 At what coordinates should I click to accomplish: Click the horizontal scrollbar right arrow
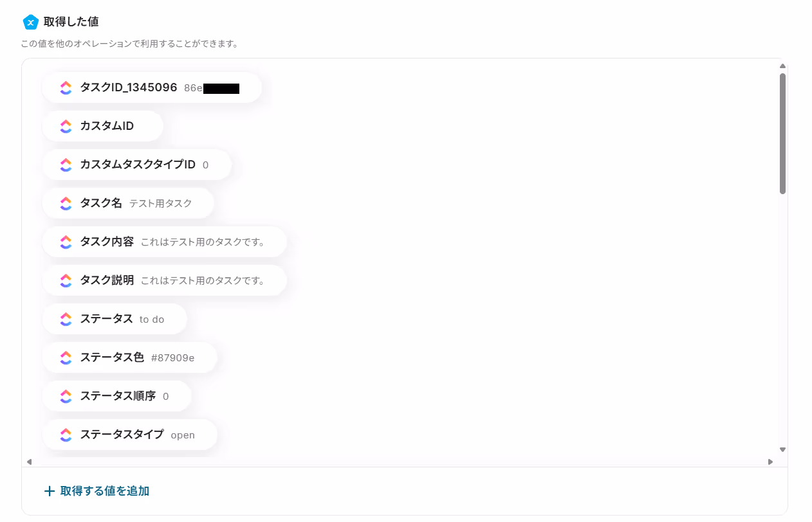(x=770, y=462)
